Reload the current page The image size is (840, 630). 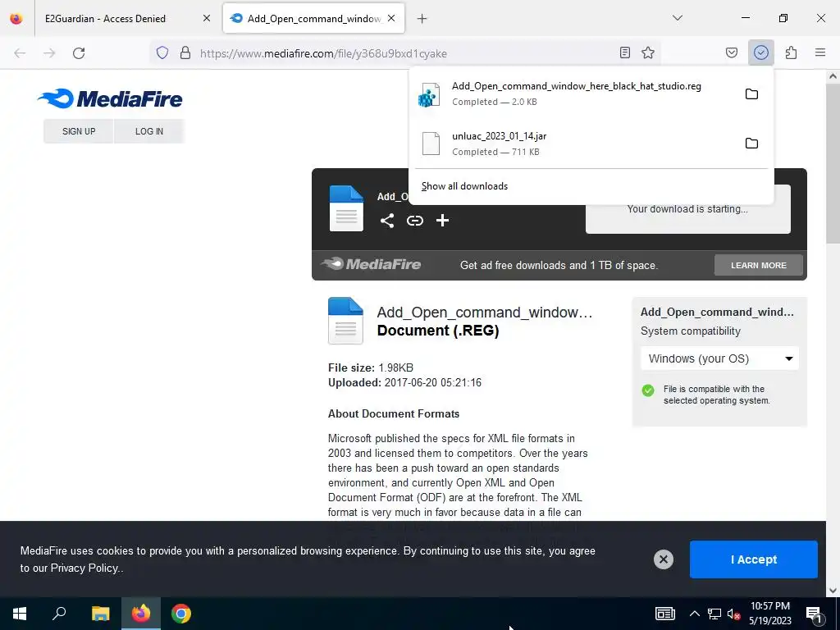[79, 53]
